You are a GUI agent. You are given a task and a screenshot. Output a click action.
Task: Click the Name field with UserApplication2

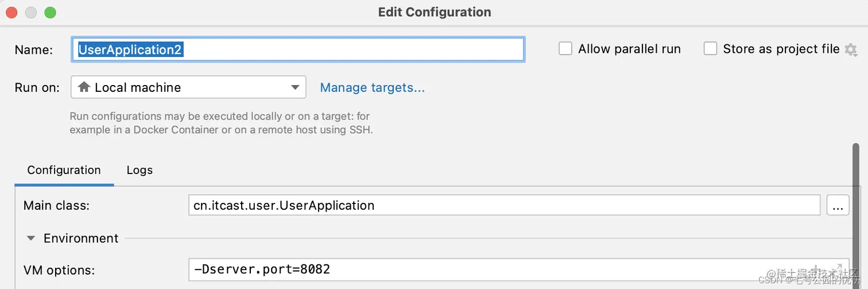[x=298, y=49]
